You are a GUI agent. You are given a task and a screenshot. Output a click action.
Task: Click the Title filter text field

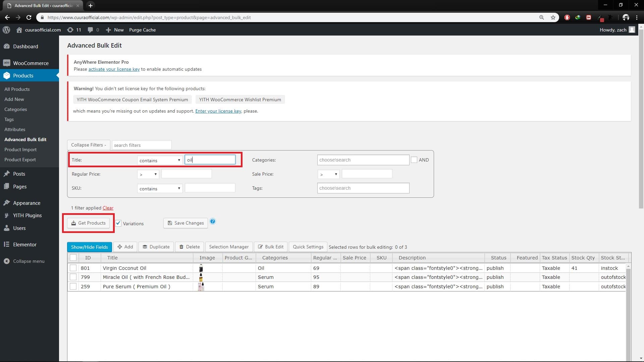pyautogui.click(x=210, y=160)
